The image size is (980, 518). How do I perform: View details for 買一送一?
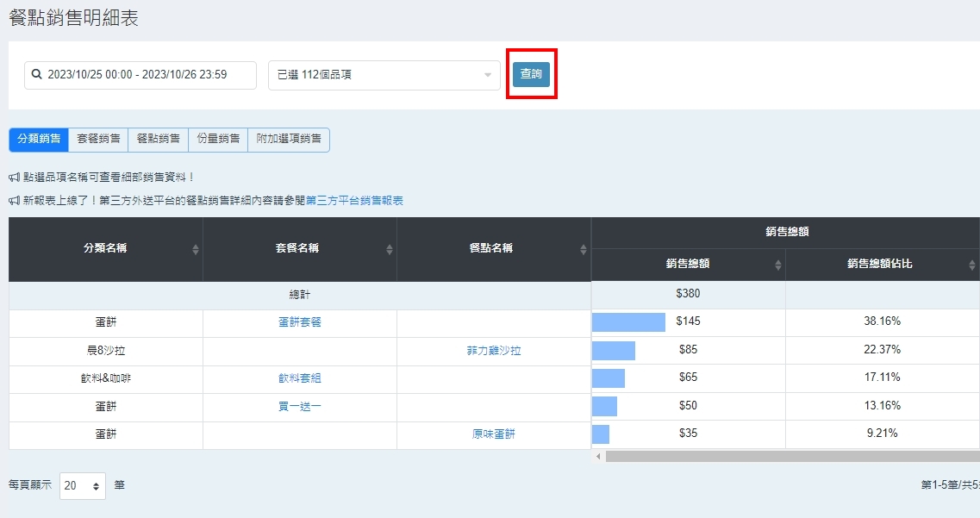point(299,406)
